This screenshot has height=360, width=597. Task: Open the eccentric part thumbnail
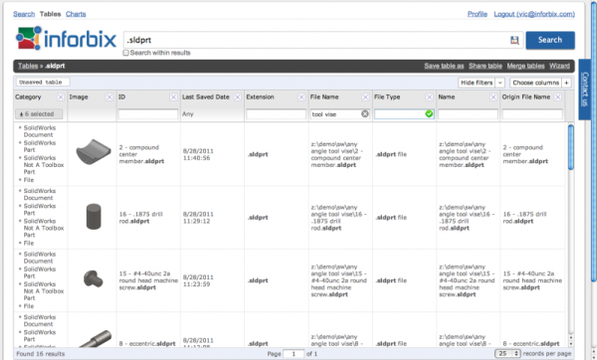95,338
